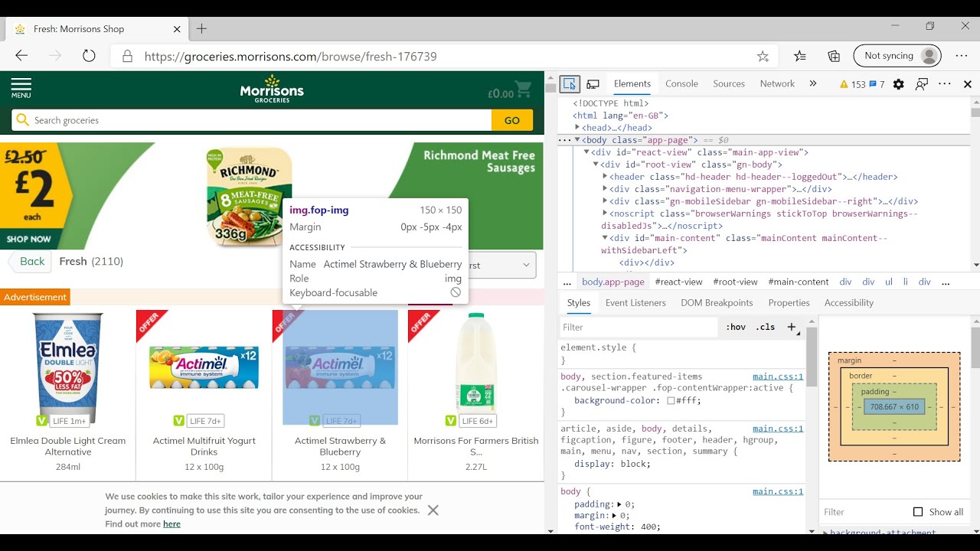Image resolution: width=980 pixels, height=551 pixels.
Task: Expand the head element node
Action: click(x=577, y=128)
